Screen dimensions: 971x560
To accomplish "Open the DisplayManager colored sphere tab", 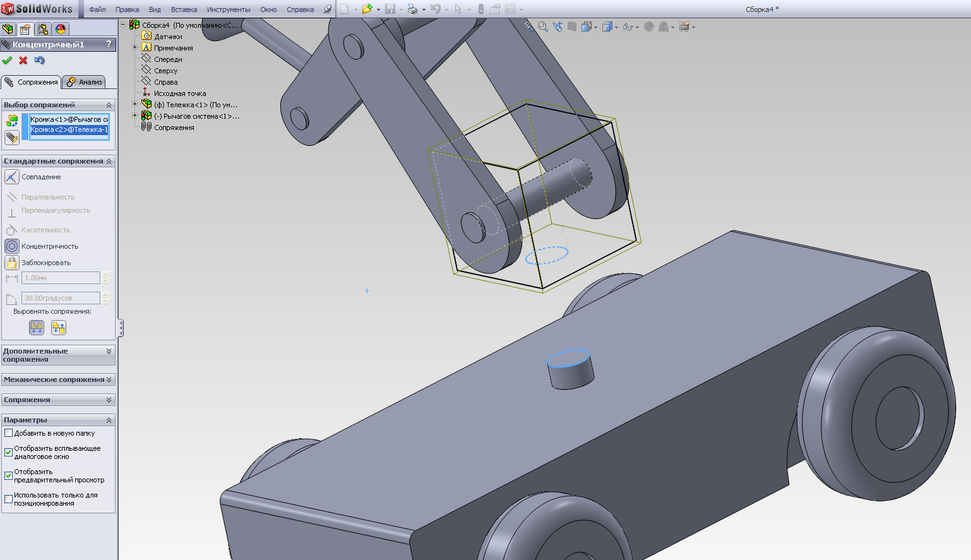I will [61, 29].
